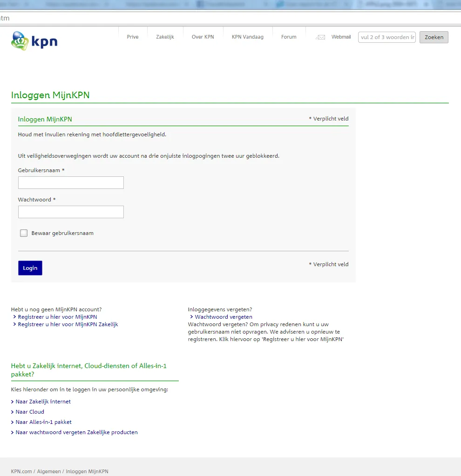
Task: Click the browser address bar
Action: click(230, 18)
